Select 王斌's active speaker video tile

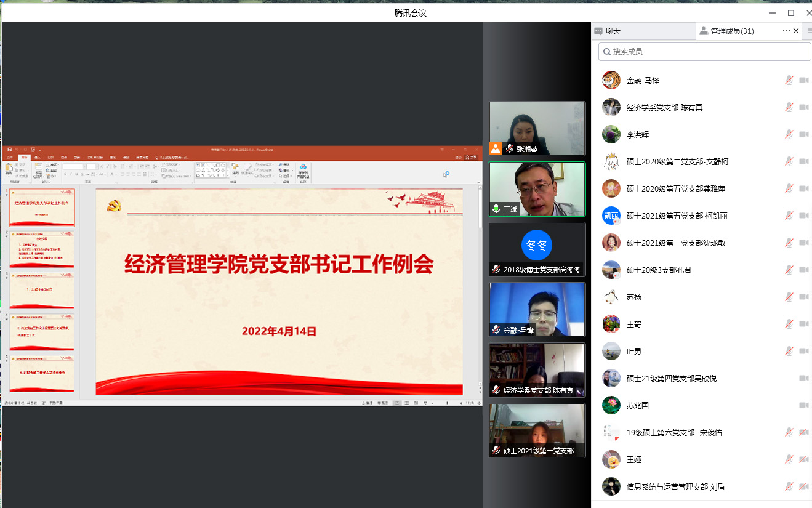536,188
